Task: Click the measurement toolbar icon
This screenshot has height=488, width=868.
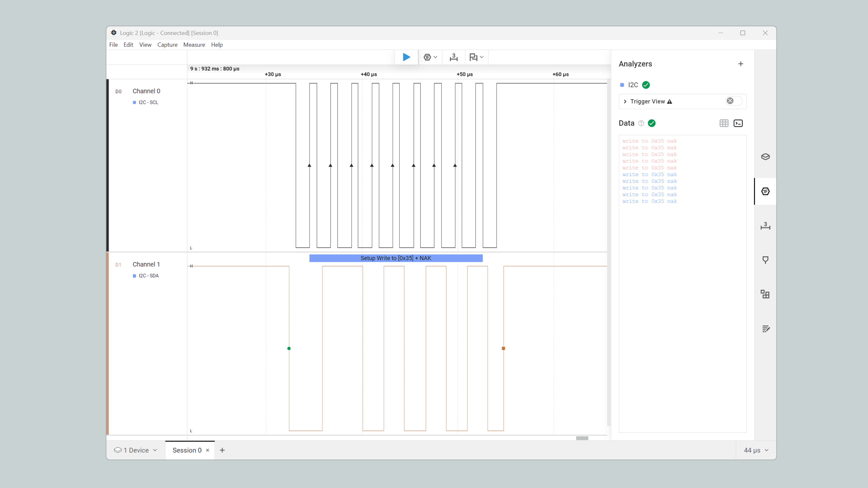Action: [453, 57]
